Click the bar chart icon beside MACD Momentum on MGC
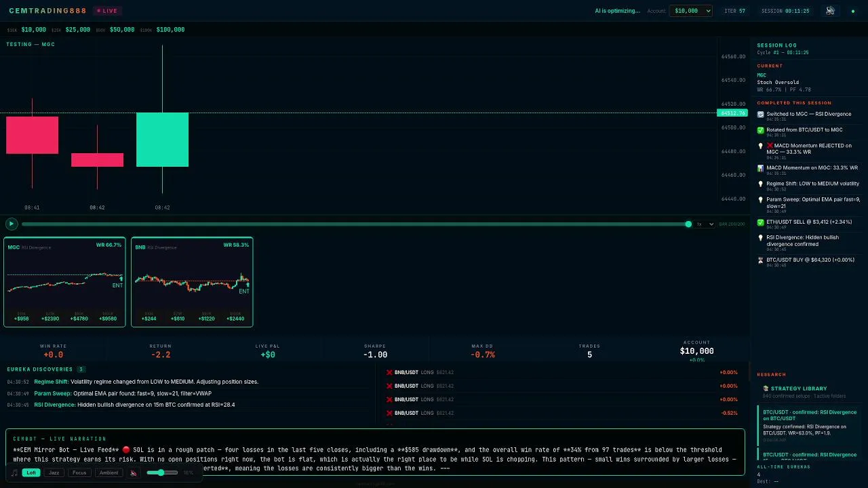The image size is (868, 488). (x=760, y=168)
